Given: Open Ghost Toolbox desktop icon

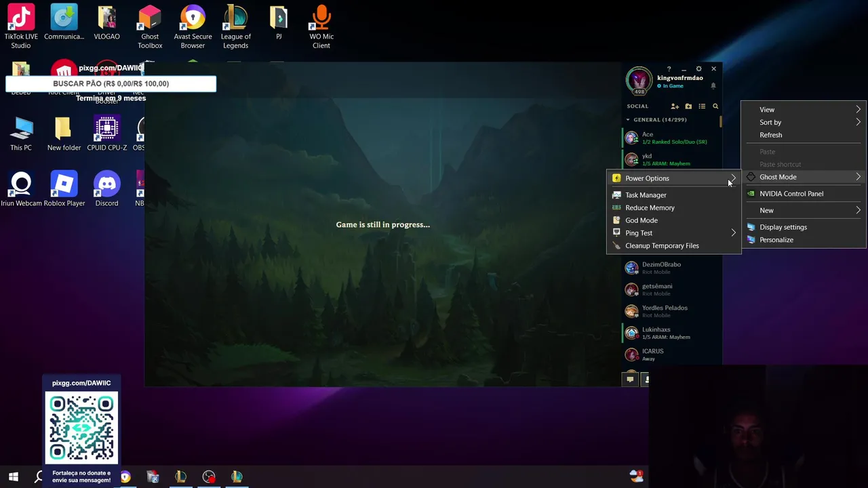Looking at the screenshot, I should 150,27.
